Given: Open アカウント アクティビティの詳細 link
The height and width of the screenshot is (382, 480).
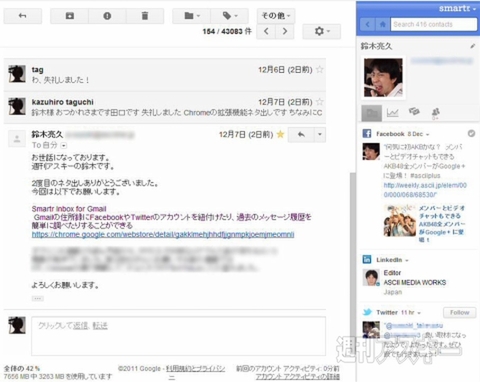Looking at the screenshot, I should pyautogui.click(x=297, y=376).
